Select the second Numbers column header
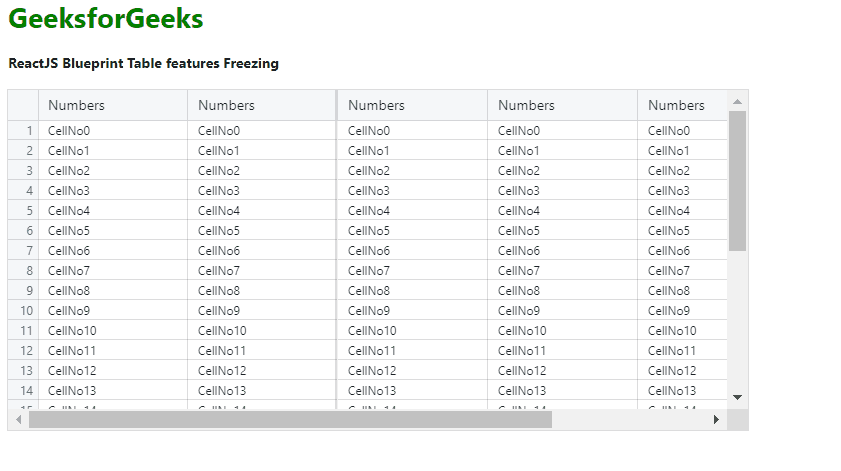841x471 pixels. point(262,105)
